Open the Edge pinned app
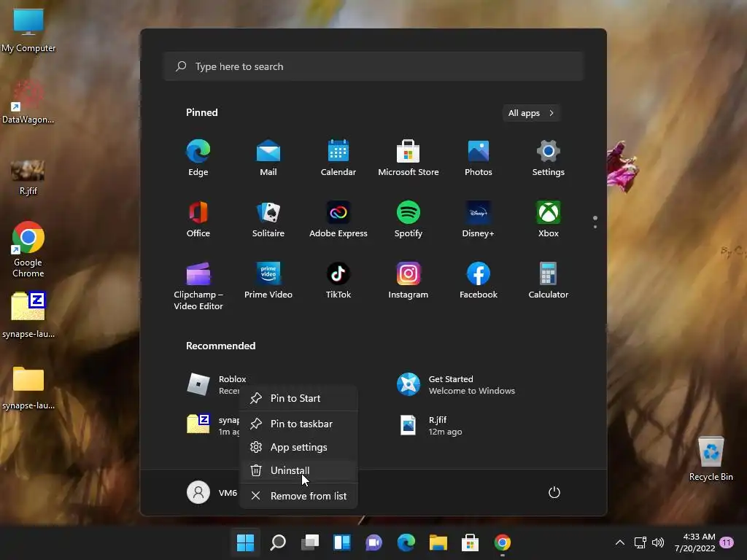Viewport: 747px width, 560px height. 198,158
